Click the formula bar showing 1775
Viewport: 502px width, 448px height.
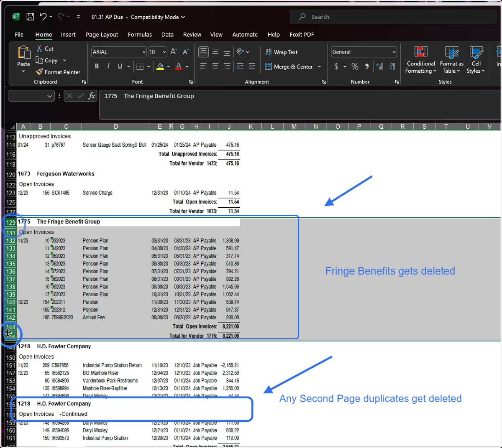click(300, 104)
